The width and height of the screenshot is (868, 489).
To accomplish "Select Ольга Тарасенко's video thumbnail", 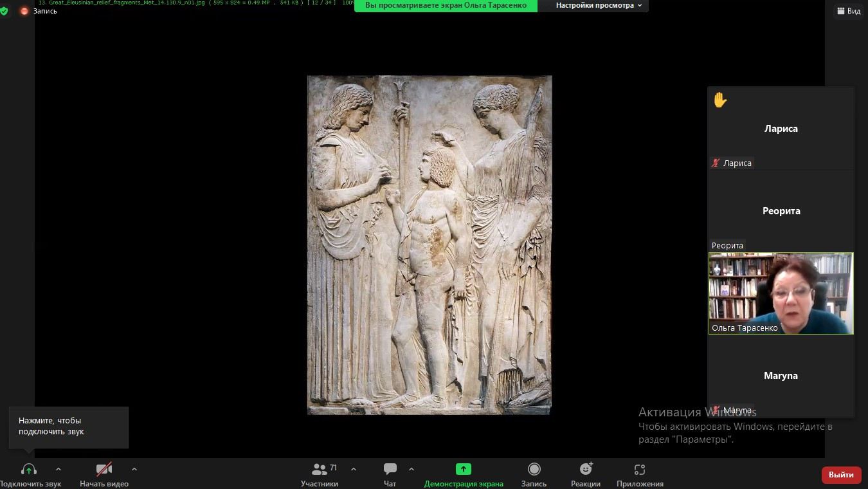I will click(x=781, y=293).
